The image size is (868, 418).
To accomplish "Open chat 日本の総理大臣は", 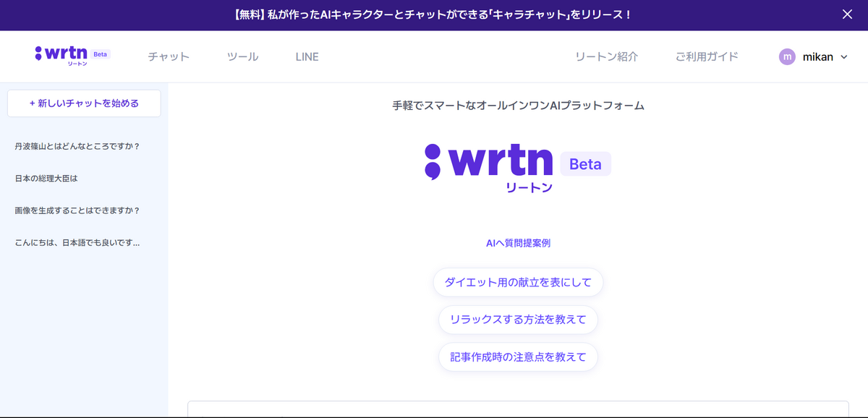I will (46, 178).
